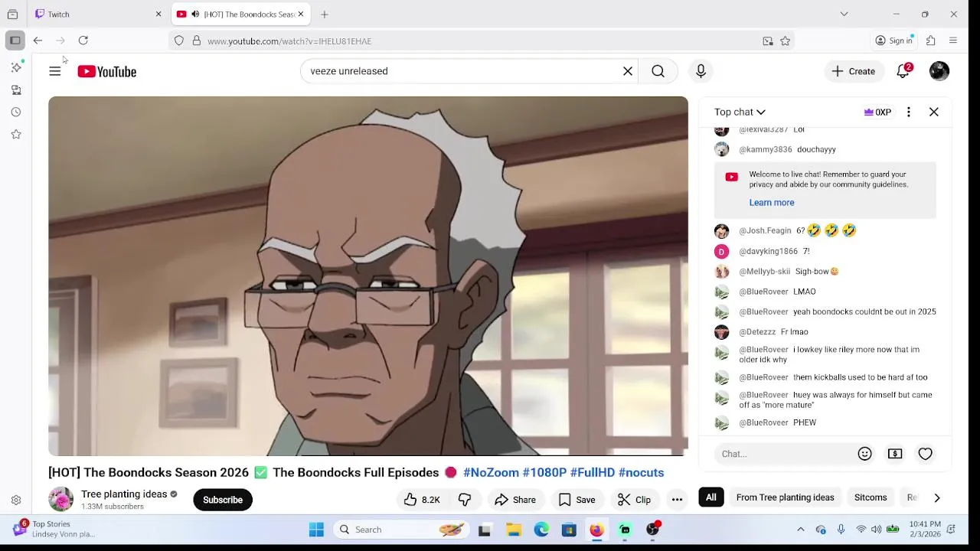Open a new browser tab
Screen dimensions: 980x551
coord(325,14)
